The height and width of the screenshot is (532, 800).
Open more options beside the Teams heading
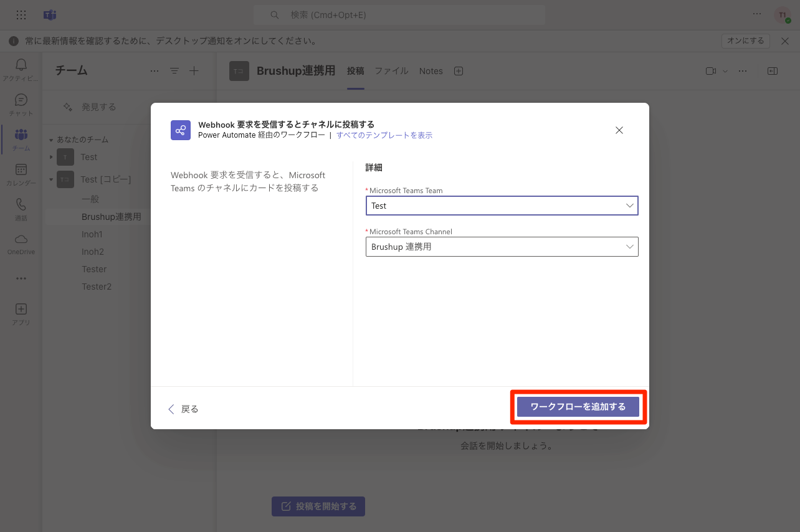coord(155,71)
